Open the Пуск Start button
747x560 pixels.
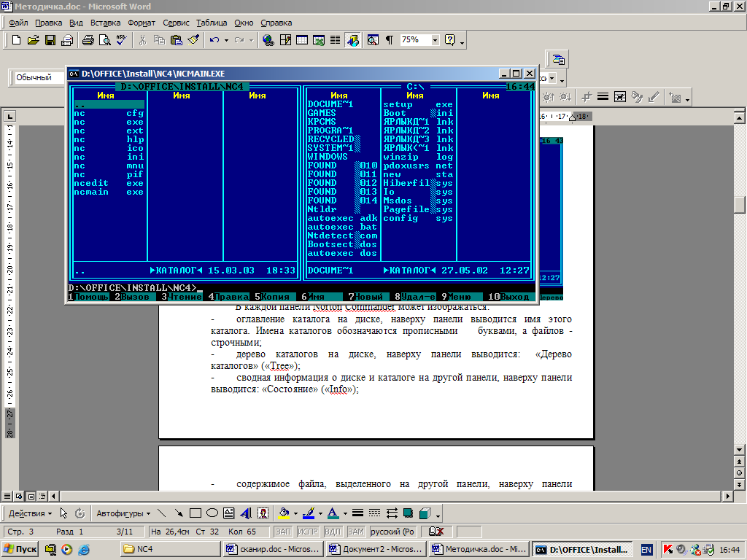tap(20, 549)
